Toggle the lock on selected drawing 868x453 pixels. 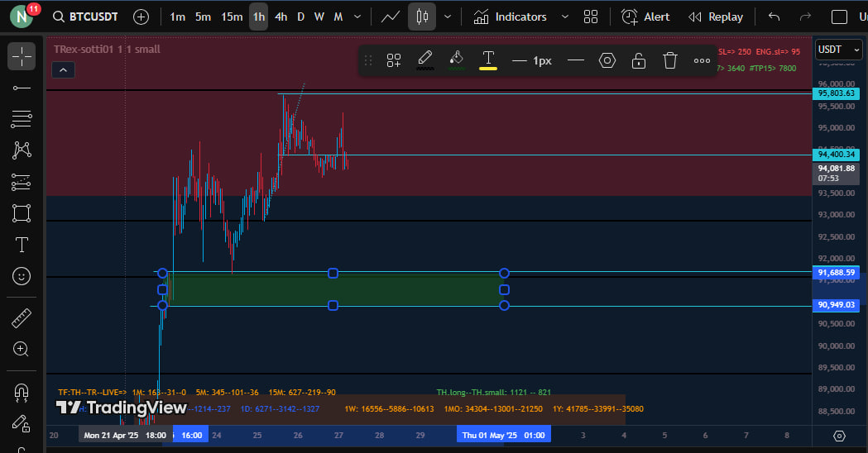638,60
